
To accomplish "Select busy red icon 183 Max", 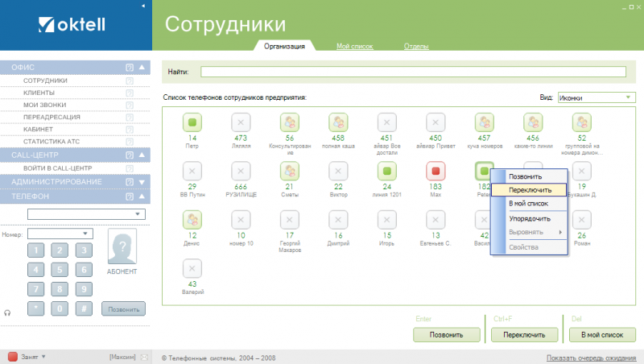I will pos(436,171).
